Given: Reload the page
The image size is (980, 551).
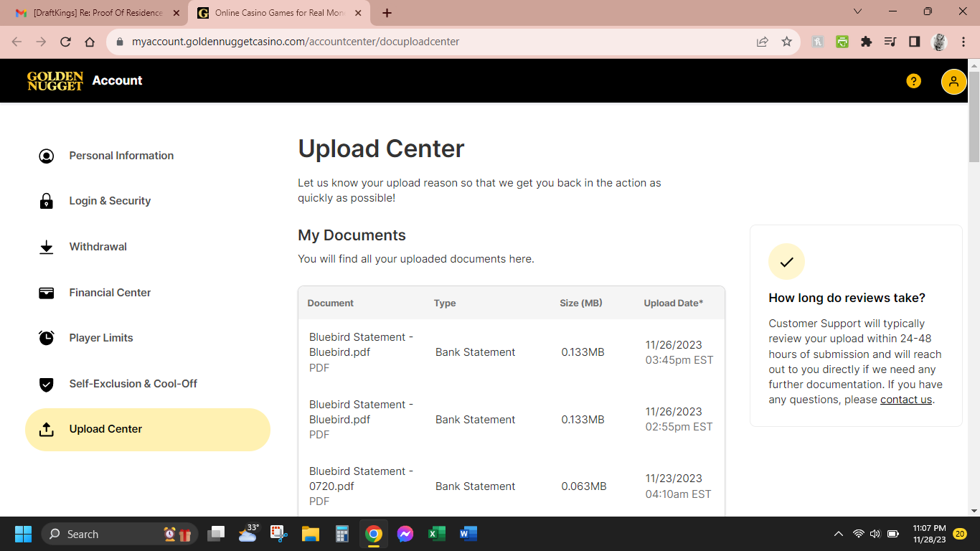Looking at the screenshot, I should (x=65, y=42).
